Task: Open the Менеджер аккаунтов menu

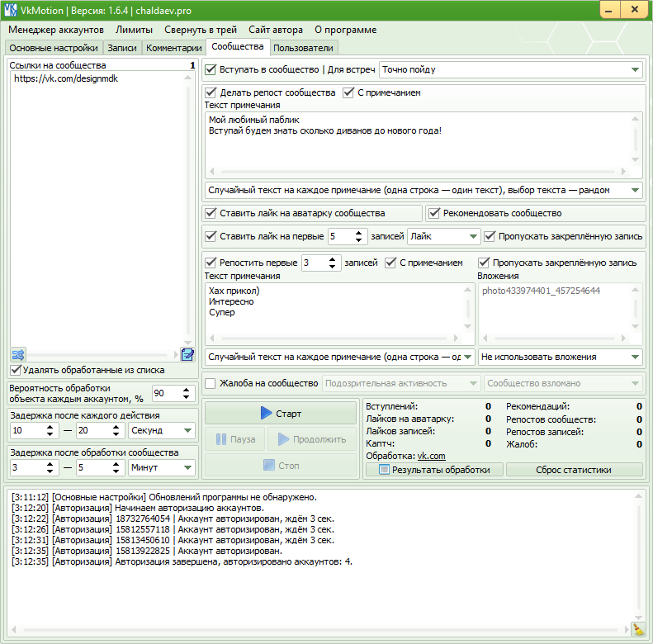Action: click(56, 30)
